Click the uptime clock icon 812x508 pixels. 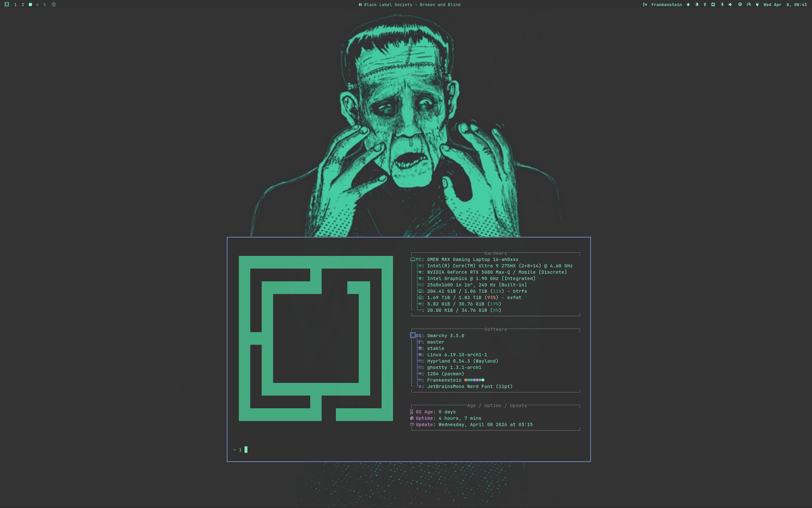412,418
